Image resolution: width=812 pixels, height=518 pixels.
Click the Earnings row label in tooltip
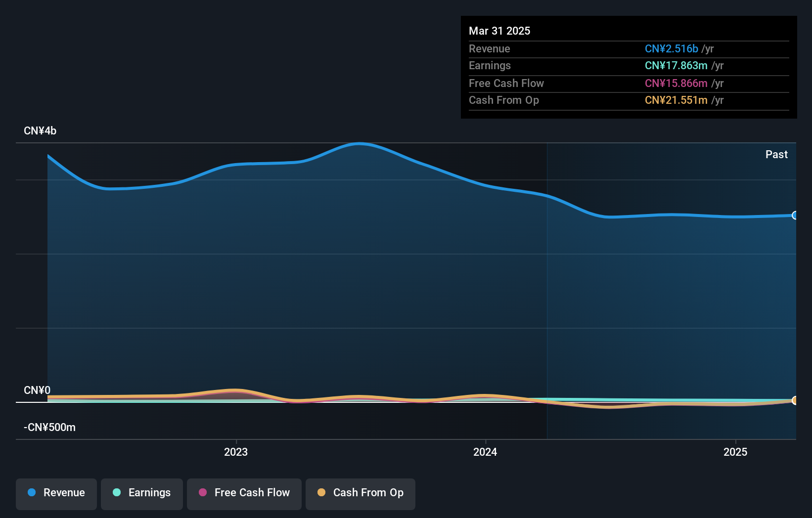point(490,65)
